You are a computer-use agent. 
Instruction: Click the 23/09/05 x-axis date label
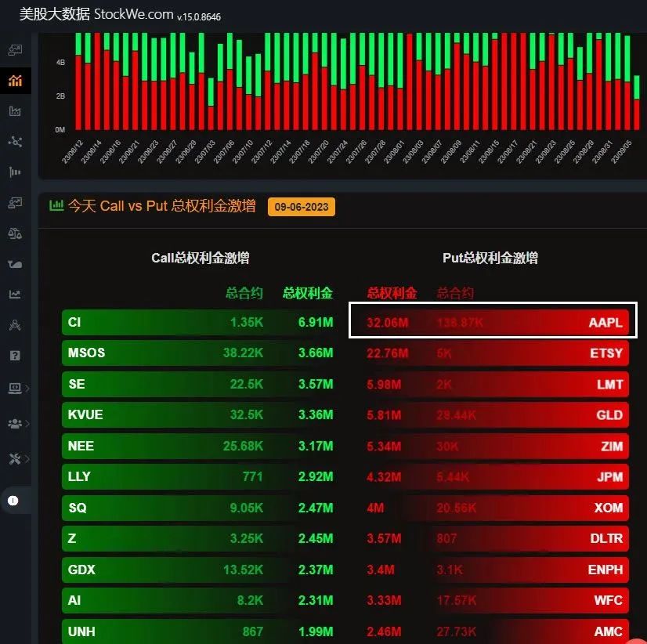(621, 152)
